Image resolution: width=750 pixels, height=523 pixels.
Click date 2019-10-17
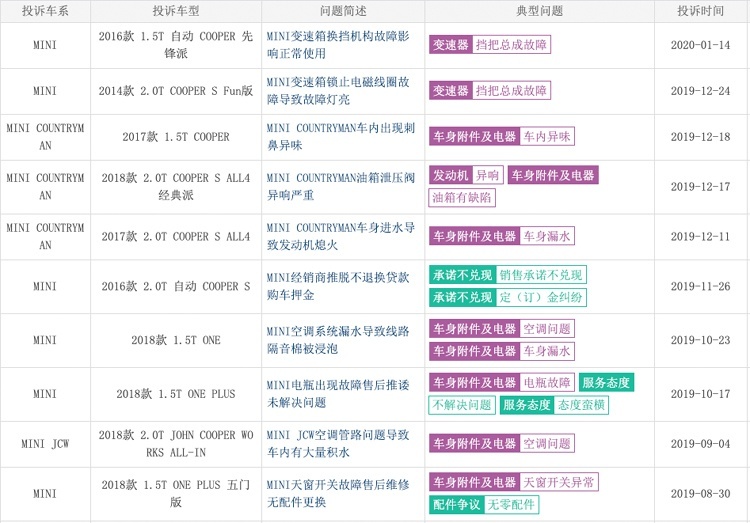(x=700, y=394)
